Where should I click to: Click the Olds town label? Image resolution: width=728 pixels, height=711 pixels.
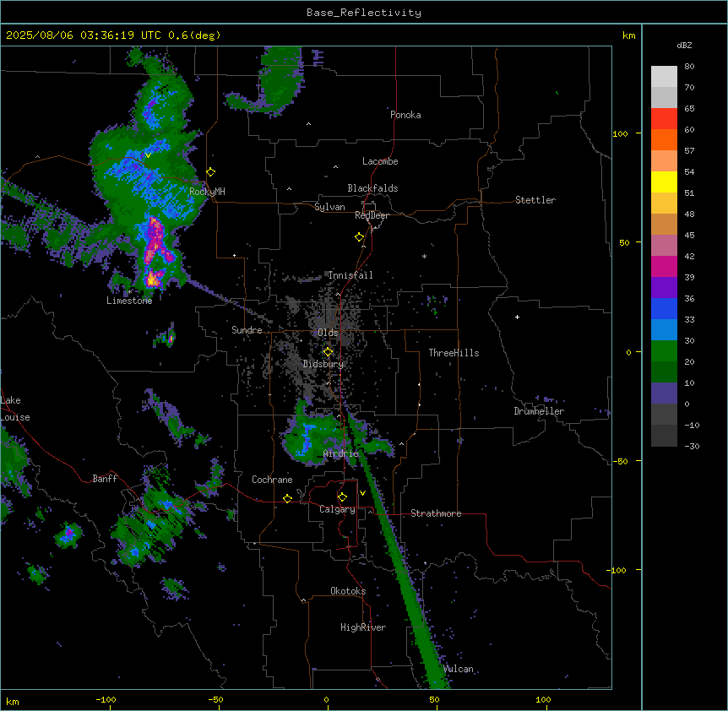tap(328, 333)
